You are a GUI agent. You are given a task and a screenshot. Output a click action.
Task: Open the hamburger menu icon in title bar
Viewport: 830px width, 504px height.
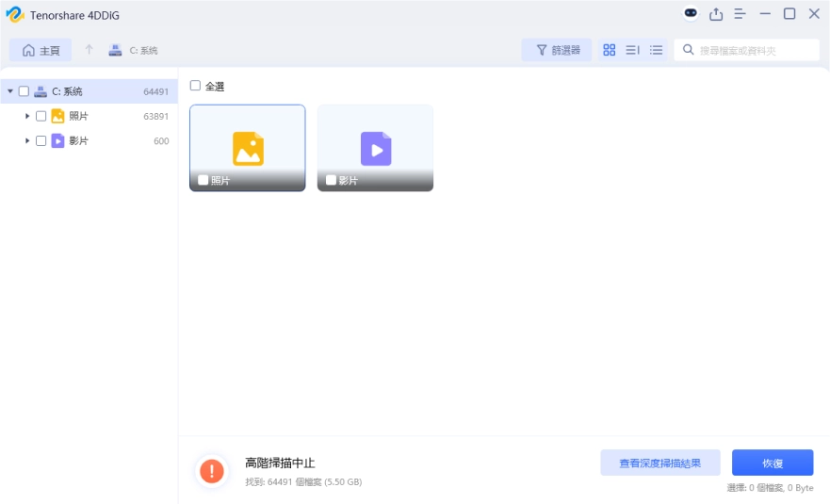740,14
